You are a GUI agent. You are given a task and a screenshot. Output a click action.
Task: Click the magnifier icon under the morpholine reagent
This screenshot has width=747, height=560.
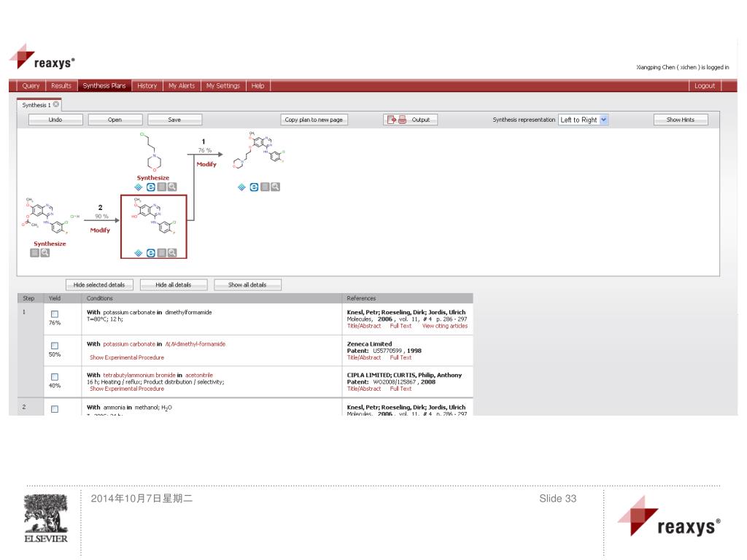(172, 187)
